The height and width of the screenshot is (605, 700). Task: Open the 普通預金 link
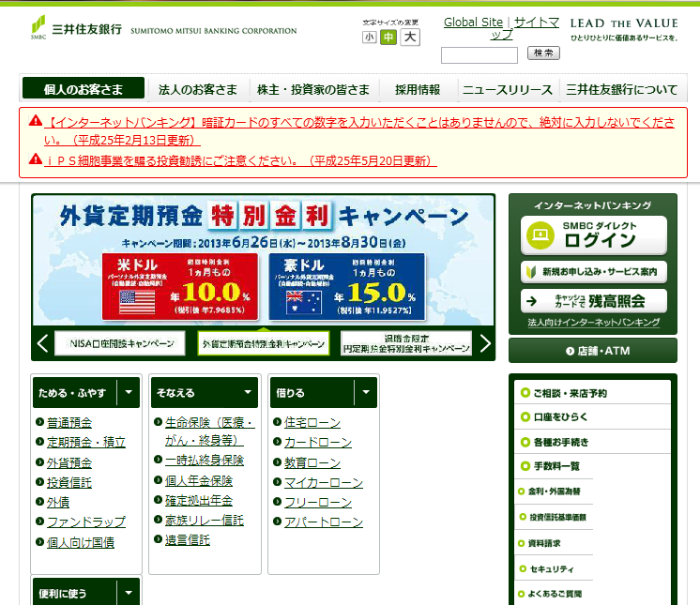tap(69, 422)
